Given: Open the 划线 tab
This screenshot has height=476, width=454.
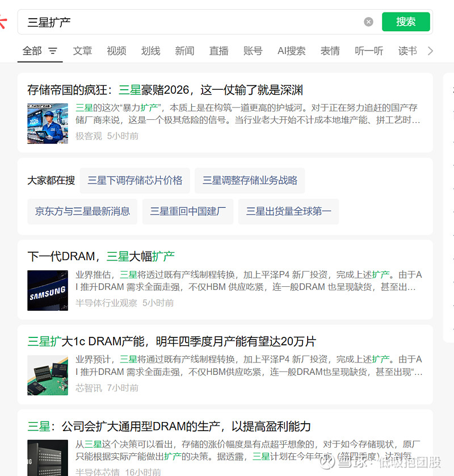Looking at the screenshot, I should (150, 51).
